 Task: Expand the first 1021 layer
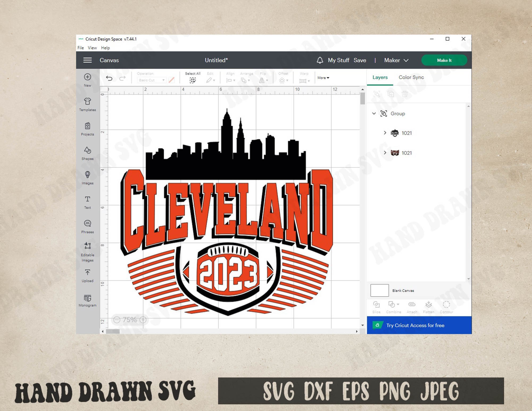[x=385, y=133]
